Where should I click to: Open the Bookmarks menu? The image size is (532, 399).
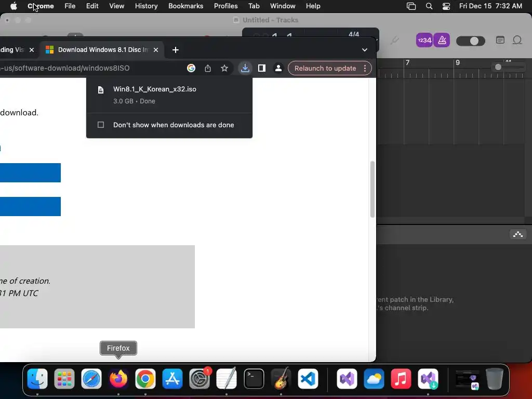pyautogui.click(x=185, y=6)
